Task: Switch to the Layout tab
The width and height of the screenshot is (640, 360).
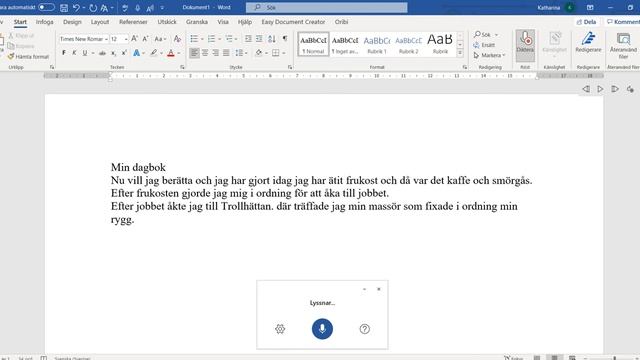Action: 100,22
